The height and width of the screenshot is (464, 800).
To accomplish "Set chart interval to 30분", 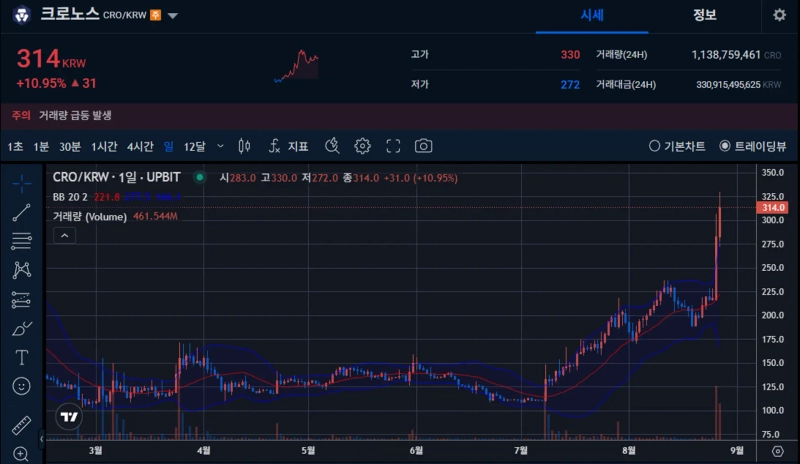I will coord(70,146).
